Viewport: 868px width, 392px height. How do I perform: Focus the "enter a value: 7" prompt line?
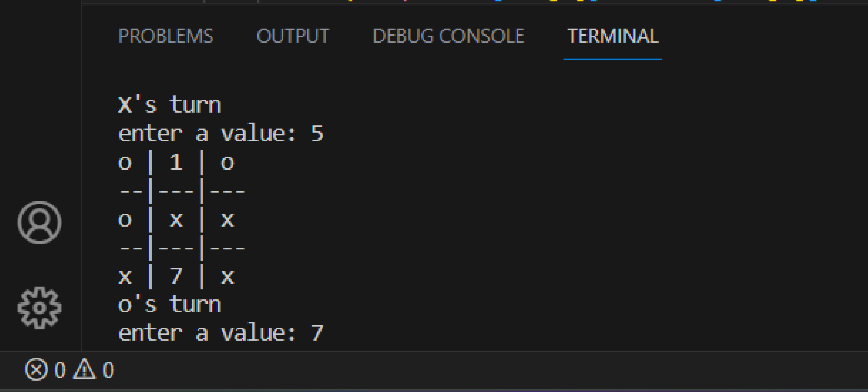tap(221, 333)
